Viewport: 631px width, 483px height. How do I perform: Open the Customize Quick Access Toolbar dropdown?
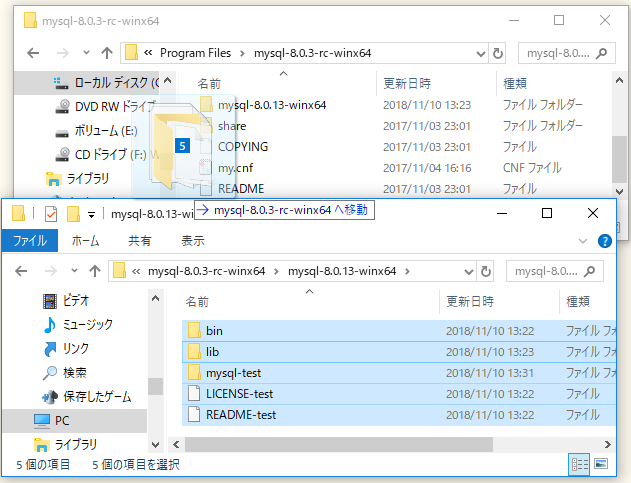point(92,215)
